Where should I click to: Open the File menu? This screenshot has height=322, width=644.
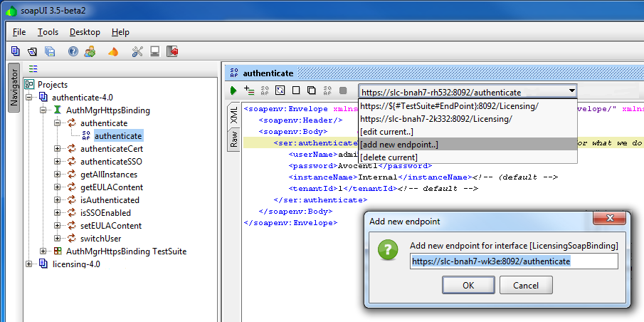[x=19, y=31]
